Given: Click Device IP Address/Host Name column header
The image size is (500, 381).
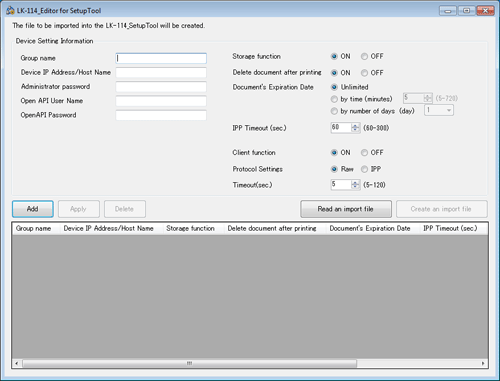Looking at the screenshot, I should (x=111, y=229).
